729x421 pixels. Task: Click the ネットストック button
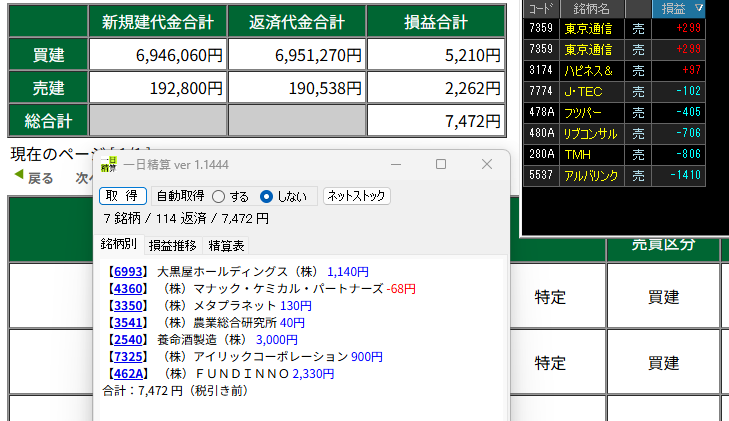pyautogui.click(x=356, y=196)
